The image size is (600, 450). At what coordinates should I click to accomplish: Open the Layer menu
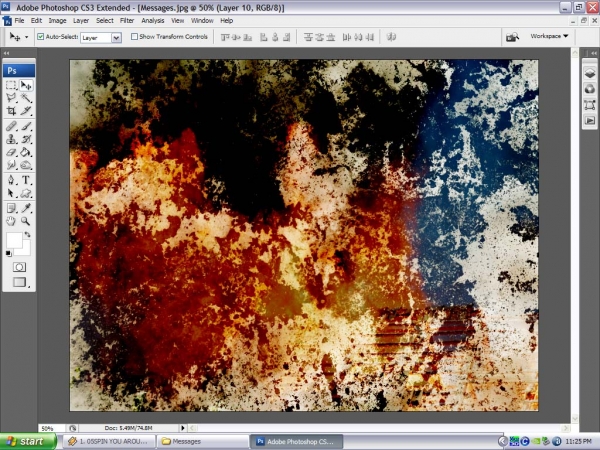coord(81,21)
